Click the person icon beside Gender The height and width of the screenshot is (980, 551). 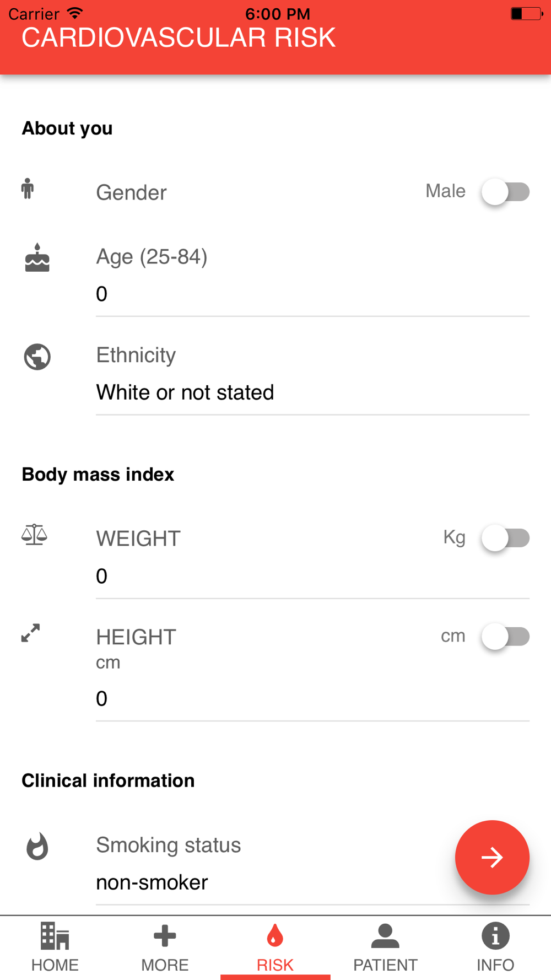click(28, 189)
